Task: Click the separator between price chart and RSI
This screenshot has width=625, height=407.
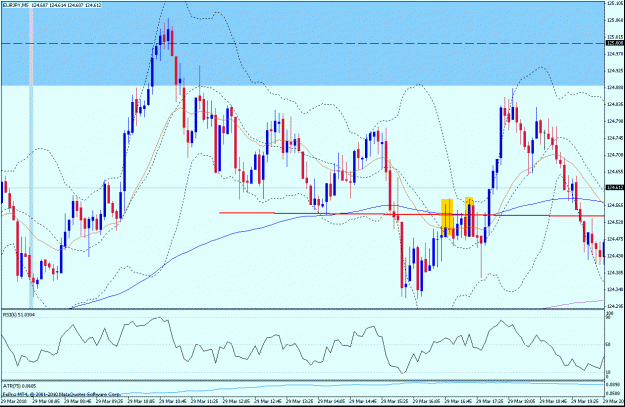Action: pos(303,309)
